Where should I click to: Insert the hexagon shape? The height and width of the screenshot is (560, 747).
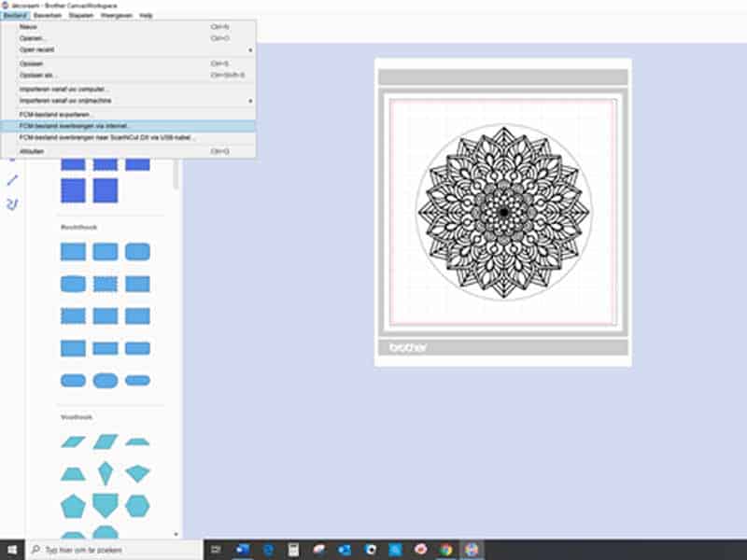(137, 506)
